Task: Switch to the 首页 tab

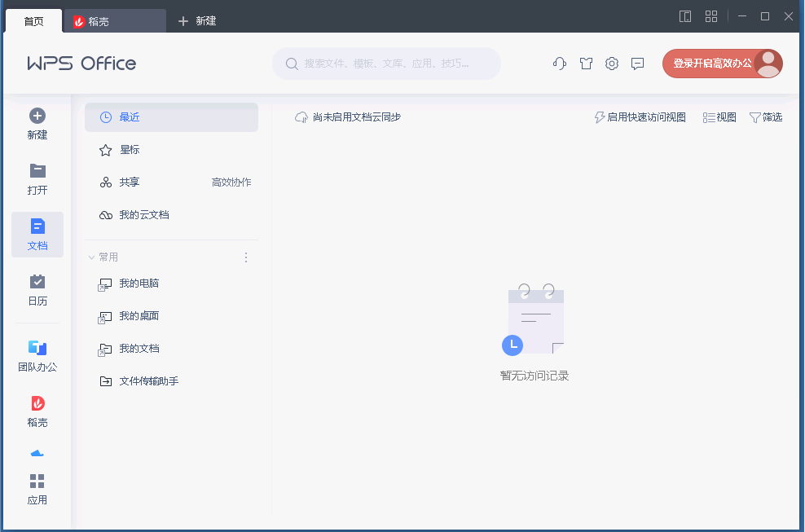Action: tap(34, 21)
